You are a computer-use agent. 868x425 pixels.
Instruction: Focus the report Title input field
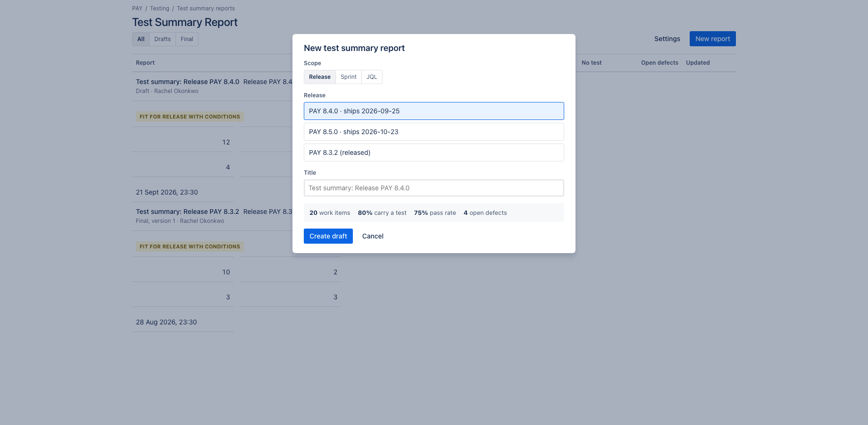434,188
